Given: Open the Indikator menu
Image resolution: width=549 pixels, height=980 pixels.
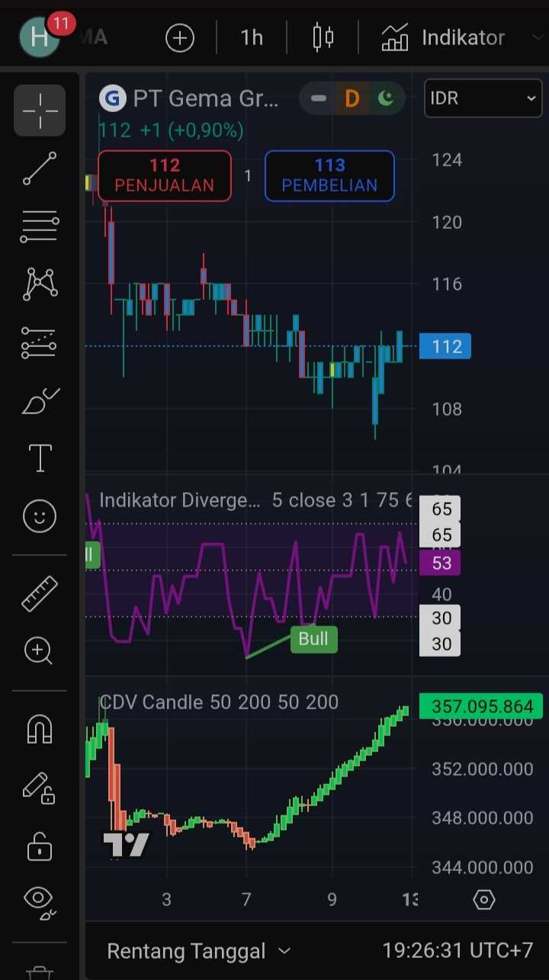Looking at the screenshot, I should 443,37.
